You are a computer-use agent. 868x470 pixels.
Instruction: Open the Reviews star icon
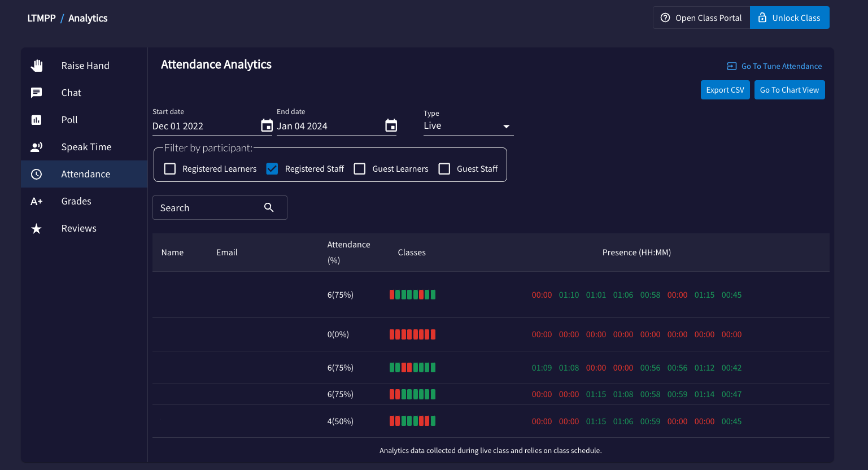[x=37, y=228]
